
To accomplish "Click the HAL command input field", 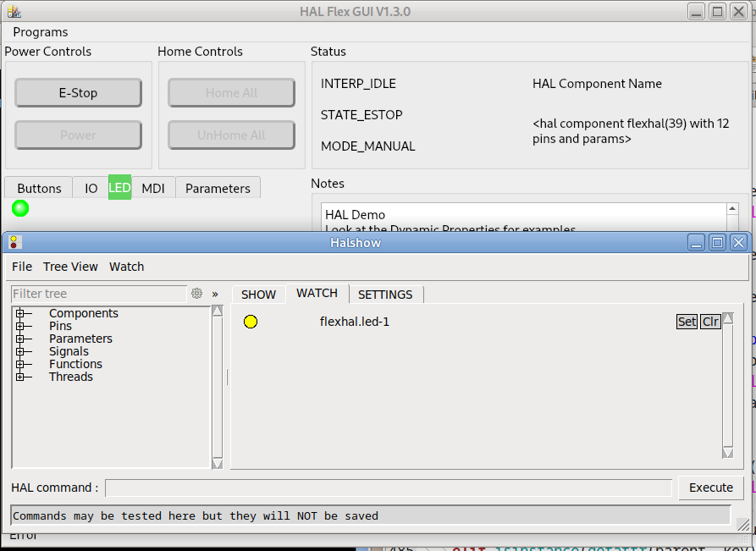I will [389, 488].
